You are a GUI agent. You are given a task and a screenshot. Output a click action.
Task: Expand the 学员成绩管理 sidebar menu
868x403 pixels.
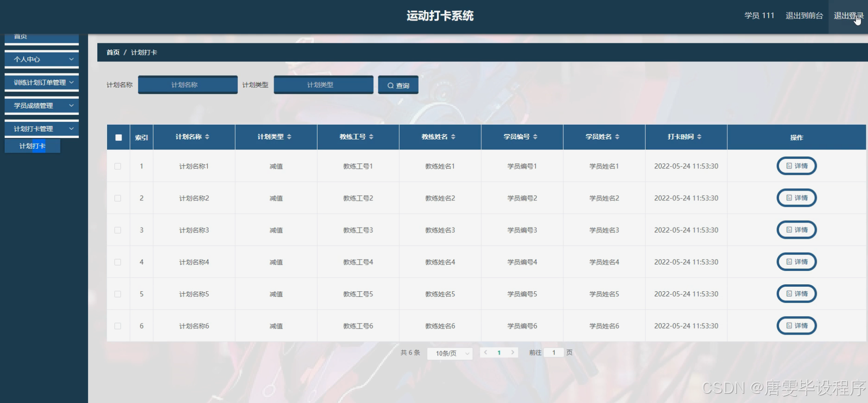point(42,105)
